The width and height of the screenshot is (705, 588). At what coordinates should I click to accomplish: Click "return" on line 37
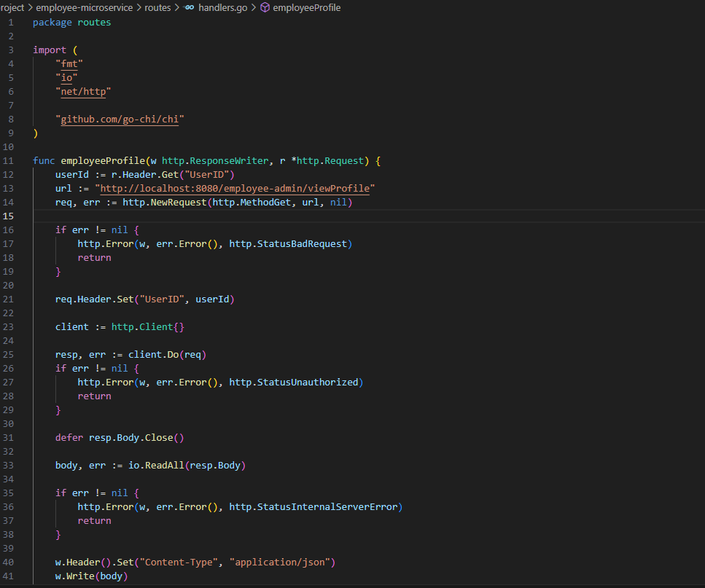[x=95, y=521]
